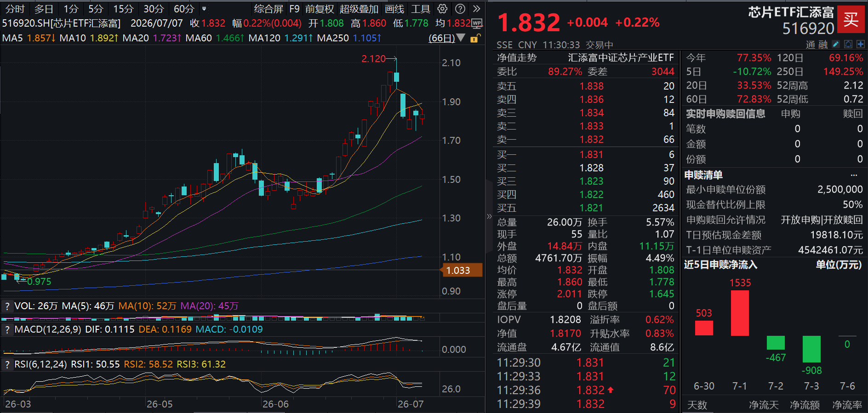Viewport: 868px width, 413px height.
Task: Open the 超级叠加 overlay option
Action: (x=359, y=9)
